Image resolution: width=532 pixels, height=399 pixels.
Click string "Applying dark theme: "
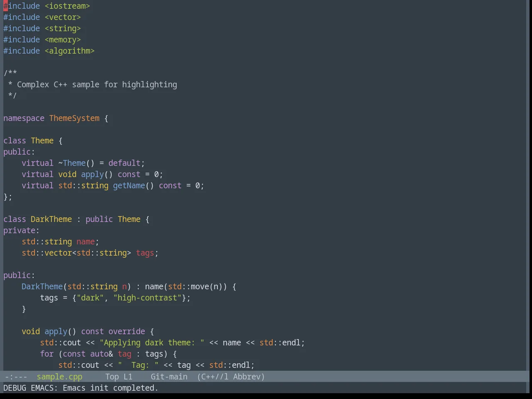point(152,342)
